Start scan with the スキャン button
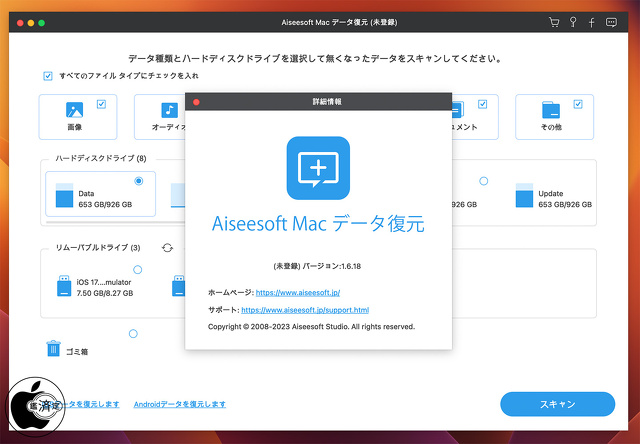The height and width of the screenshot is (444, 640). (557, 404)
